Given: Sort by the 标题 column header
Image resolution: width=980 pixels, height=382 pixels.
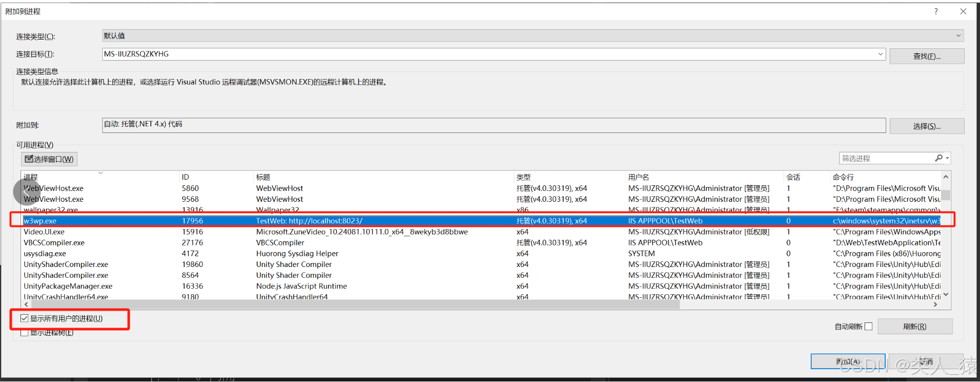Looking at the screenshot, I should pos(383,177).
